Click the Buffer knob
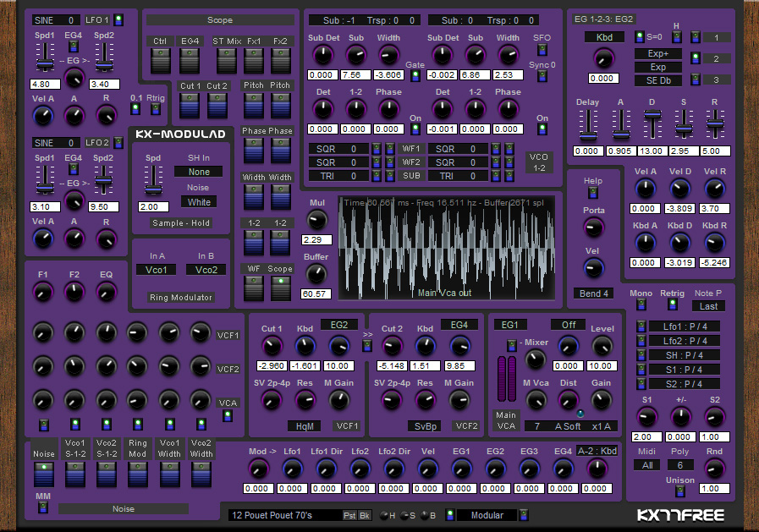 click(316, 275)
